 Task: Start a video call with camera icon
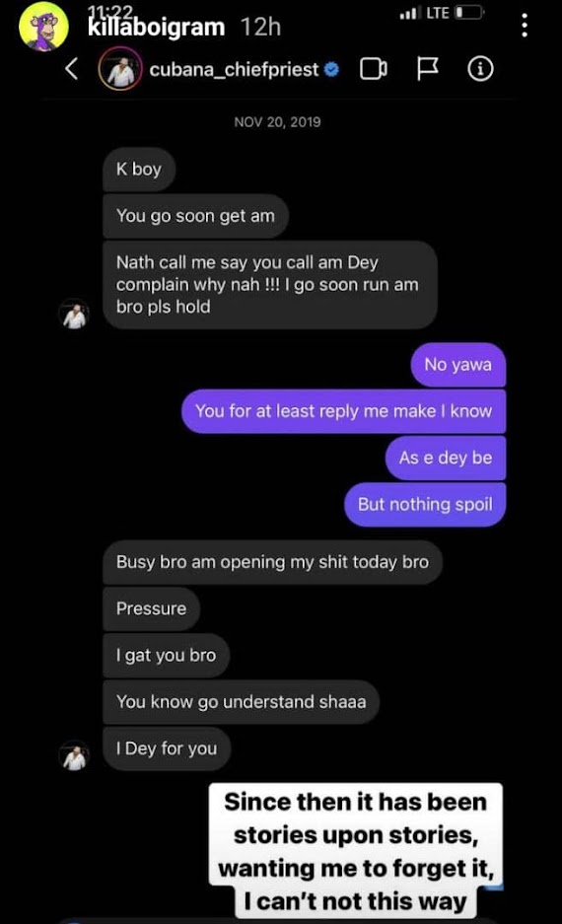(374, 70)
